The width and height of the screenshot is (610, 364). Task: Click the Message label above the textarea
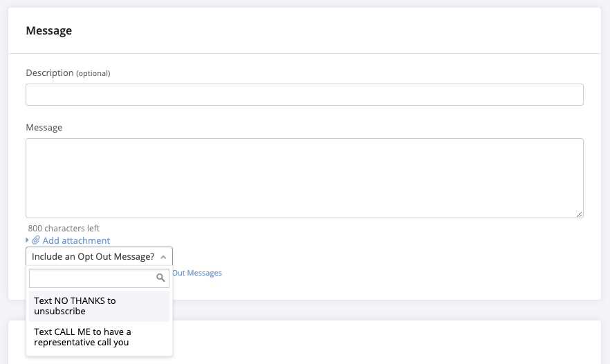pos(44,127)
